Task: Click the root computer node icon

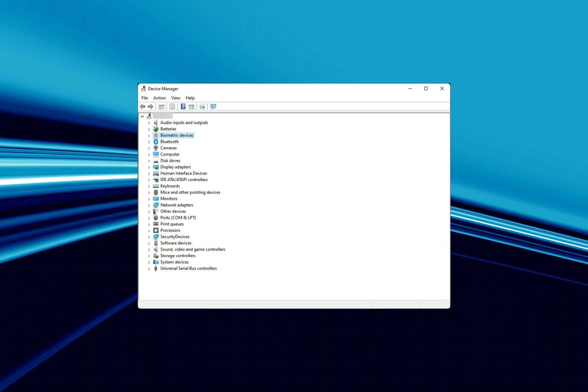Action: [149, 116]
